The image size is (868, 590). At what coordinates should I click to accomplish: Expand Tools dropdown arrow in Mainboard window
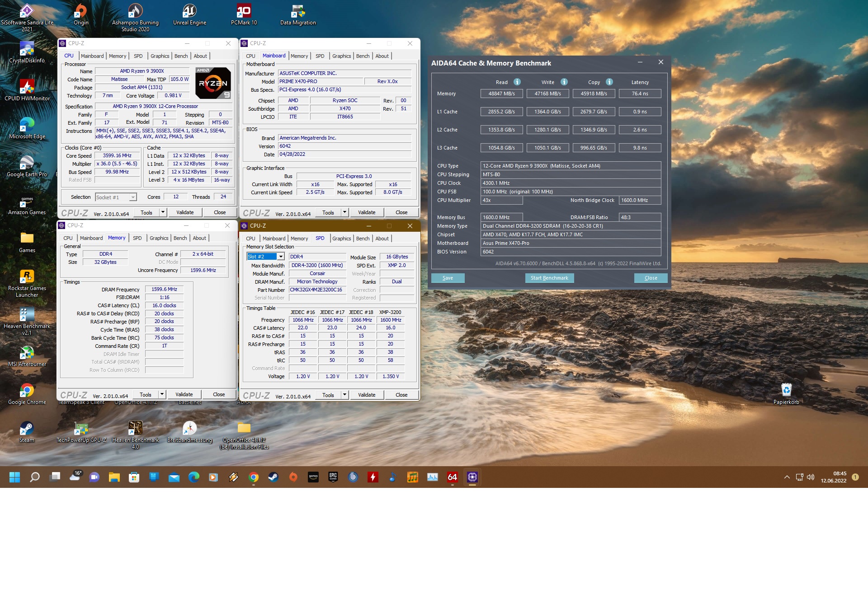click(x=344, y=212)
